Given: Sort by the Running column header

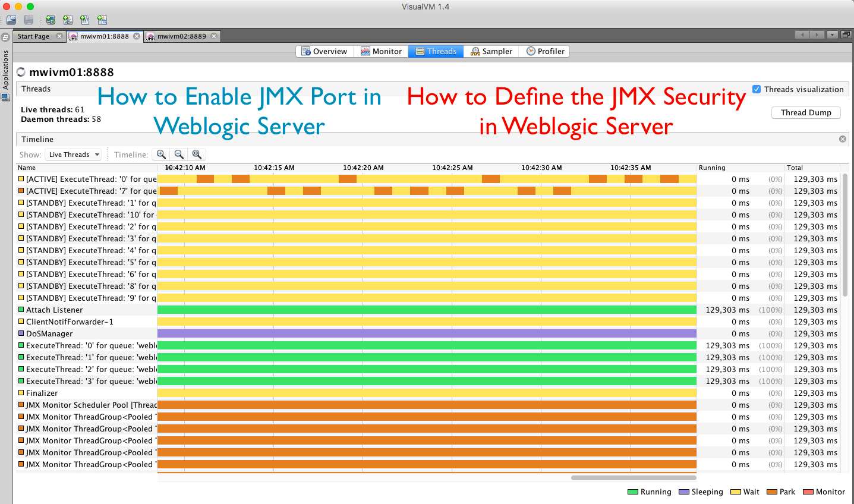Looking at the screenshot, I should [x=740, y=168].
